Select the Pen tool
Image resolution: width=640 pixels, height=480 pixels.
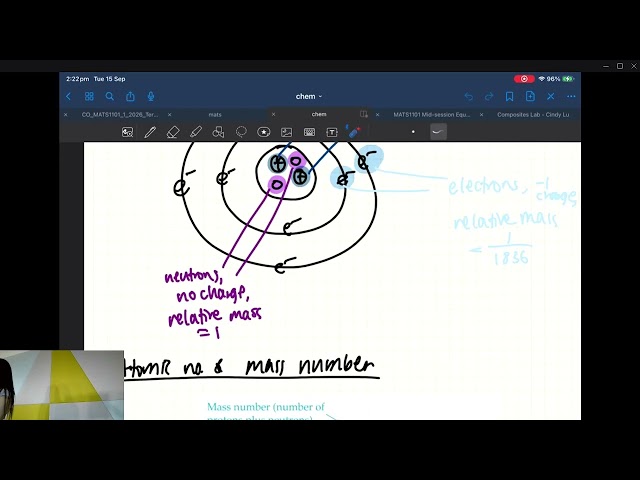[x=150, y=132]
